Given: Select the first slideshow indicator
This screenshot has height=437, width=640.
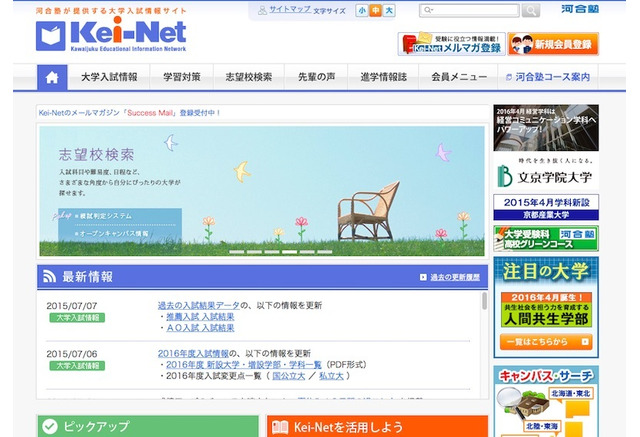Looking at the screenshot, I should click(x=237, y=252).
